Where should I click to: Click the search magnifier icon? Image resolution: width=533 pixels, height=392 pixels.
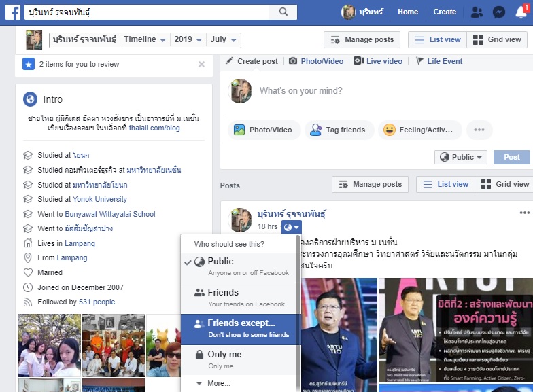pyautogui.click(x=282, y=12)
